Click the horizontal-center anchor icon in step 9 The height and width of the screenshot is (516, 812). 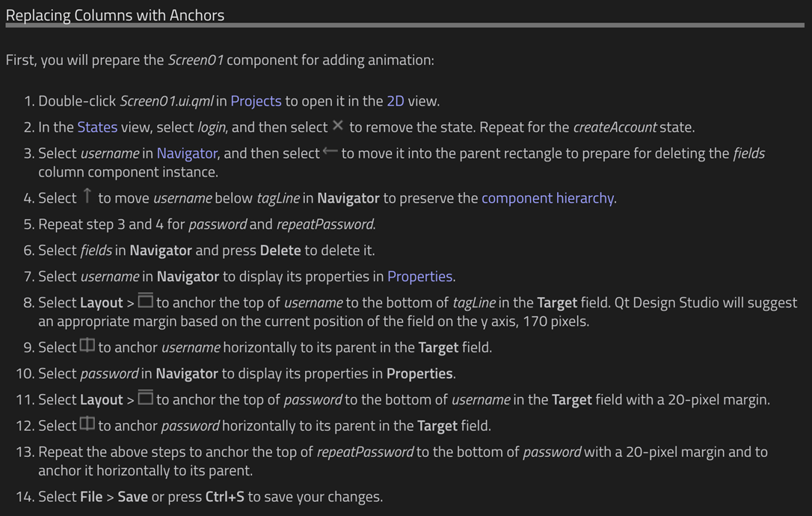[x=87, y=345]
